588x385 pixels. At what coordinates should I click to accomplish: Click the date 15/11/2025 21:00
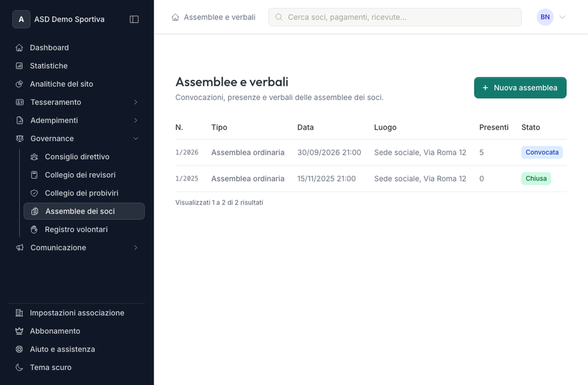click(x=327, y=178)
